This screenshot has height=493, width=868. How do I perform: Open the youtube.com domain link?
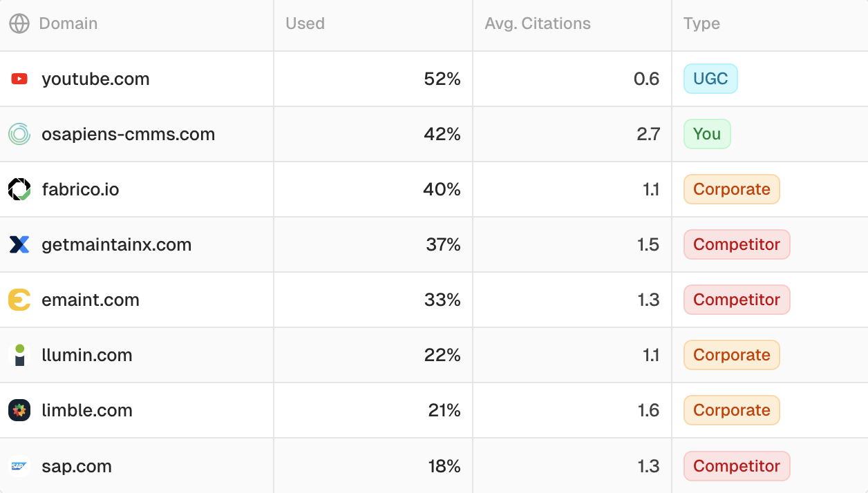(x=95, y=79)
